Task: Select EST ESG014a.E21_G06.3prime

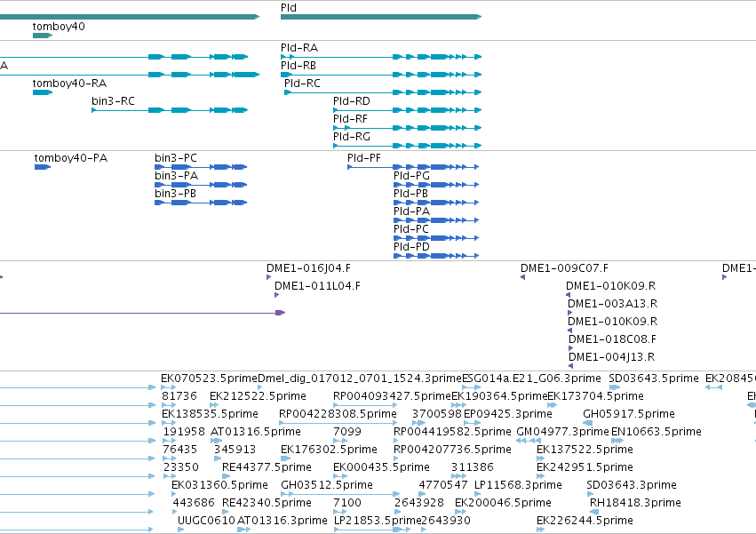Action: [x=472, y=387]
